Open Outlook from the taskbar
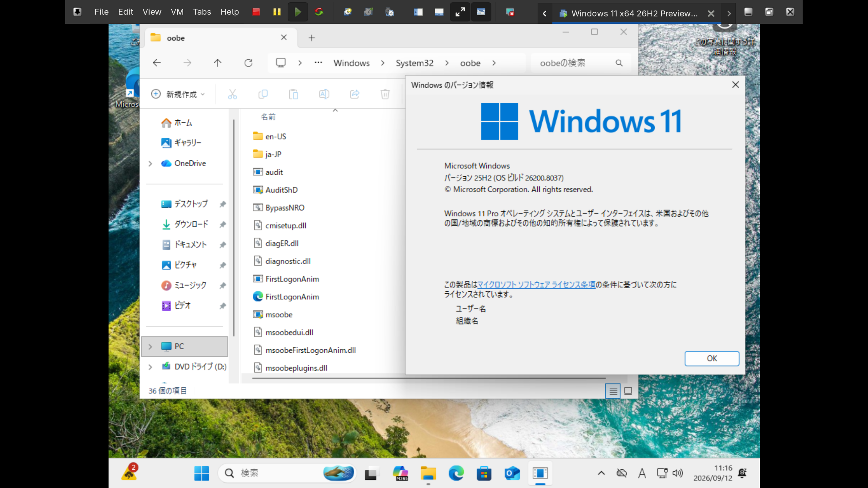 512,473
